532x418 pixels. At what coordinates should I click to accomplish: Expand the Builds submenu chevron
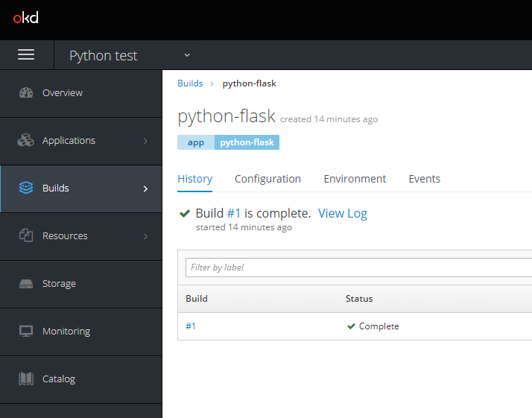tap(145, 189)
